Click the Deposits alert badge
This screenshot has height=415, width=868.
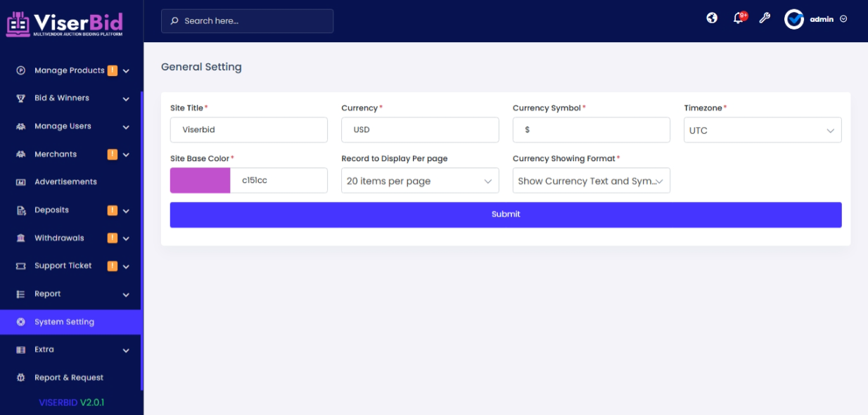pyautogui.click(x=113, y=210)
